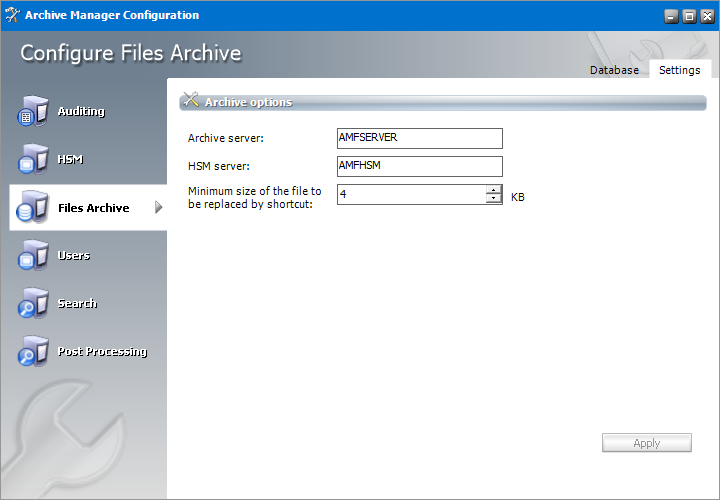Go to the HSM section label

tap(70, 159)
